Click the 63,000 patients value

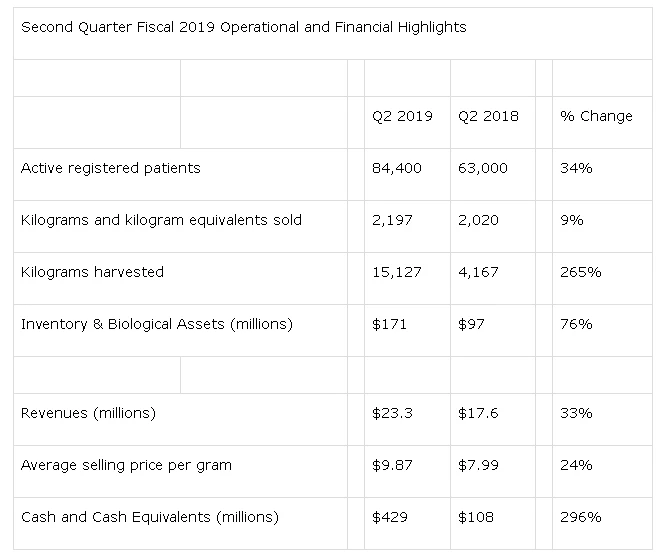click(x=482, y=168)
